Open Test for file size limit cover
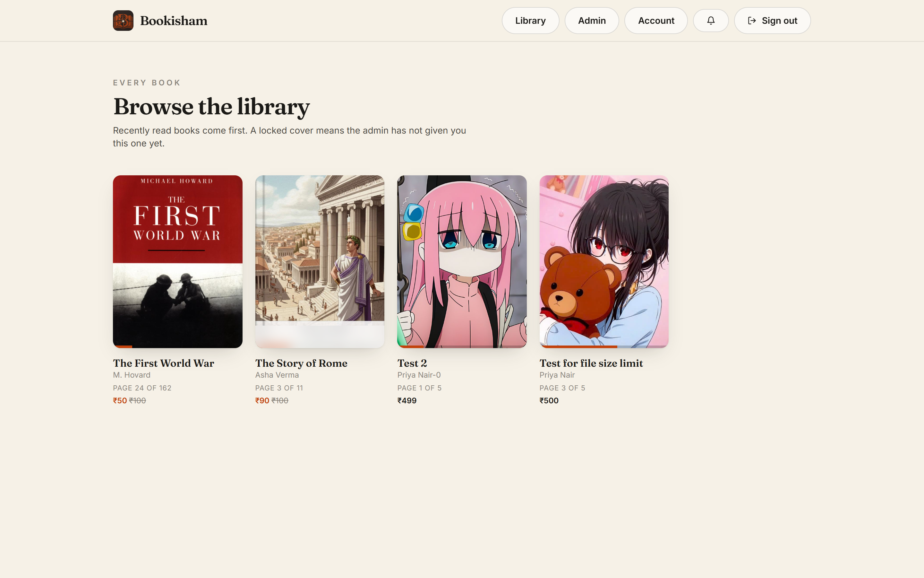Viewport: 924px width, 578px height. click(604, 261)
